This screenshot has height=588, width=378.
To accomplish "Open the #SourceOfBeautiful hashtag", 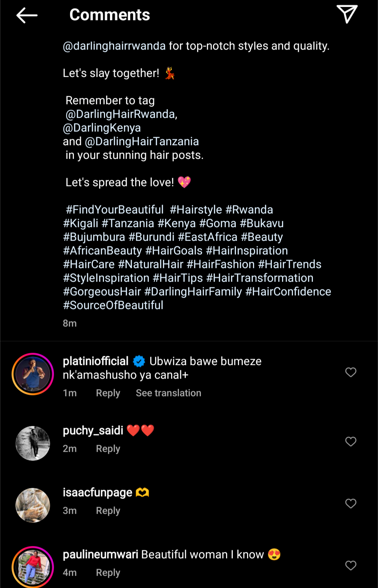I will [x=113, y=305].
